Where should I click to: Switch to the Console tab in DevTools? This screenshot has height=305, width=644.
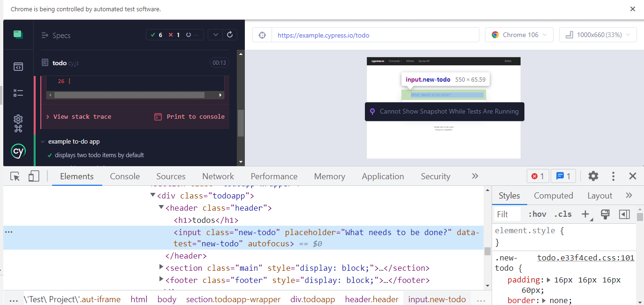[124, 176]
